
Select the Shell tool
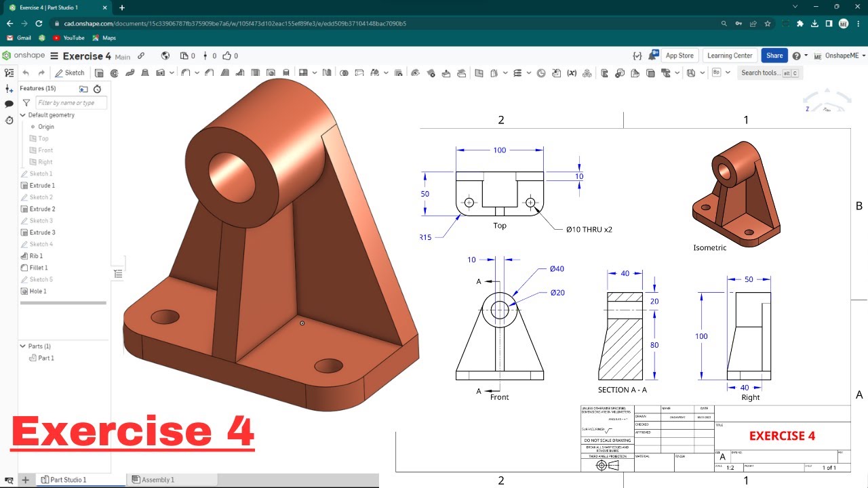(256, 73)
